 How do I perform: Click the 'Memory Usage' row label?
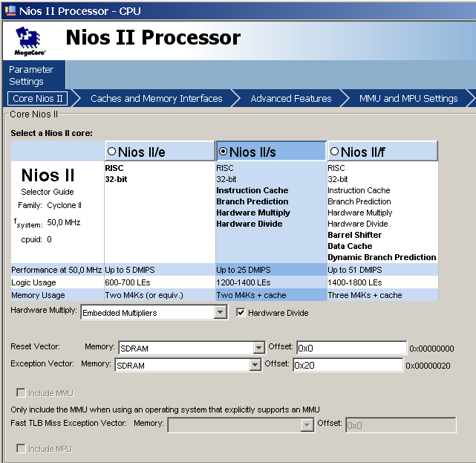click(38, 295)
